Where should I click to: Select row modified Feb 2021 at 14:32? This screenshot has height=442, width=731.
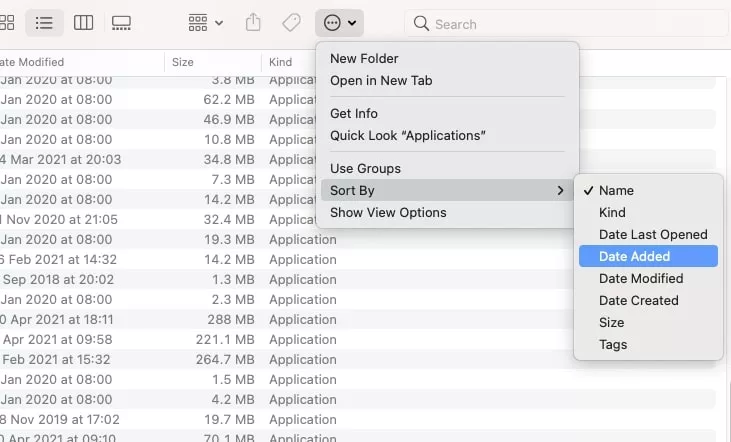[358, 260]
